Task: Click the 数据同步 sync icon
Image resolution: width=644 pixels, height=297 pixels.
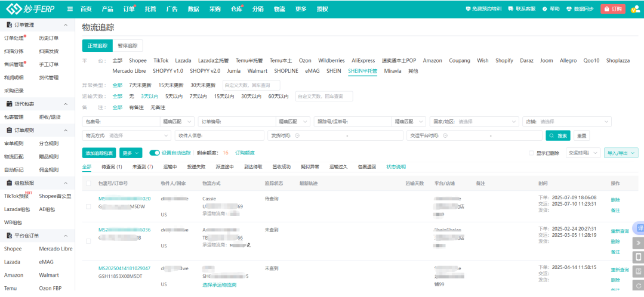Action: coord(569,9)
